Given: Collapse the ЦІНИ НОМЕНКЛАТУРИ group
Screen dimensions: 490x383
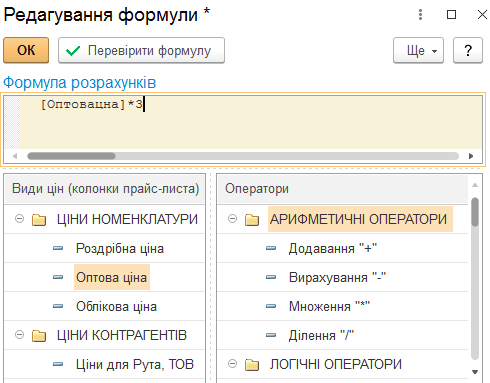Looking at the screenshot, I should click(x=19, y=219).
